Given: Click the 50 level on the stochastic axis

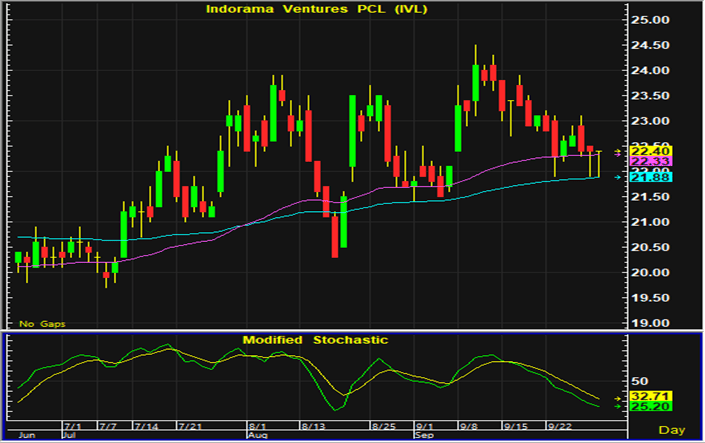Looking at the screenshot, I should [x=638, y=381].
